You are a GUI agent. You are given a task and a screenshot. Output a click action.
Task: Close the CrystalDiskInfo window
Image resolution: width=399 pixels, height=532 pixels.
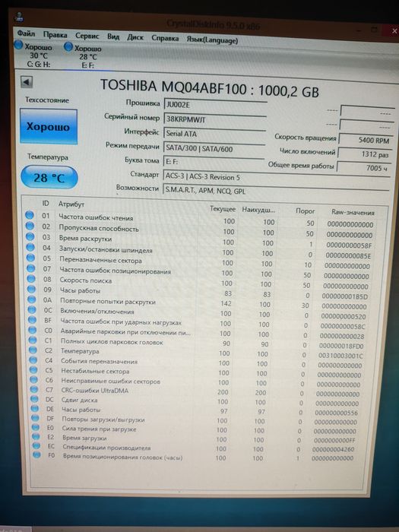point(394,31)
